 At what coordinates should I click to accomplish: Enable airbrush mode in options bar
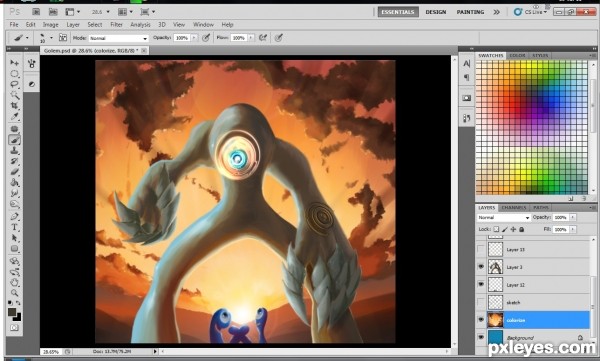[263, 38]
